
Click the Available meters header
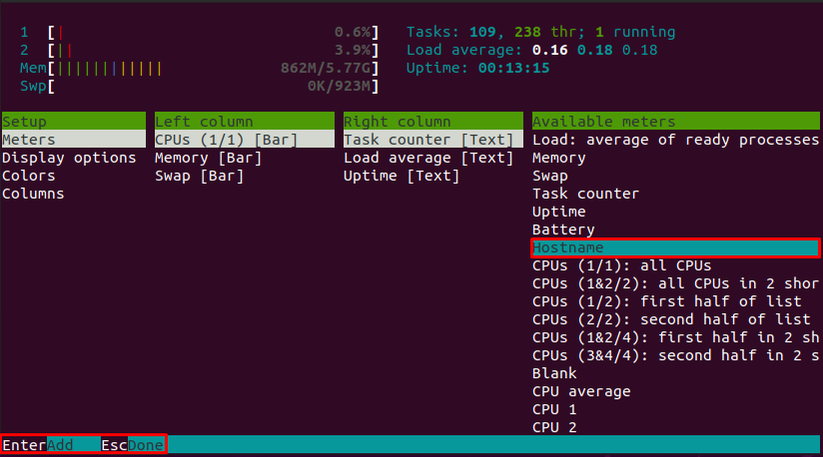(676, 121)
